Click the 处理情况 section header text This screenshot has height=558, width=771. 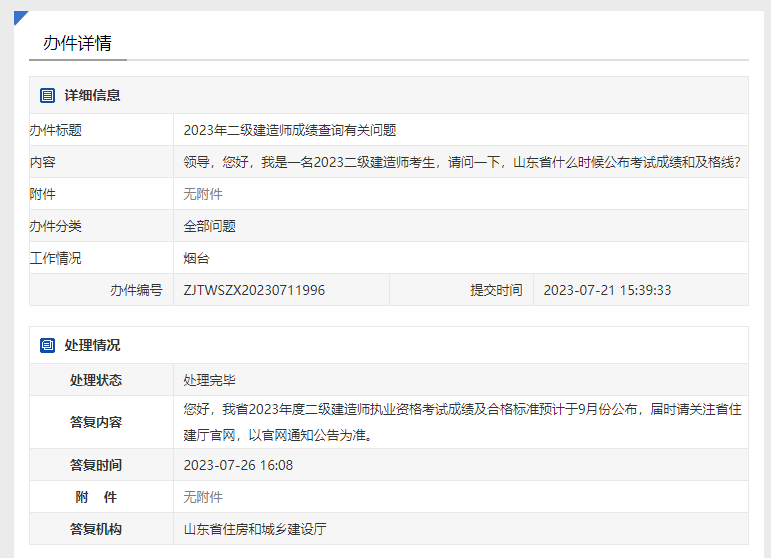click(92, 345)
